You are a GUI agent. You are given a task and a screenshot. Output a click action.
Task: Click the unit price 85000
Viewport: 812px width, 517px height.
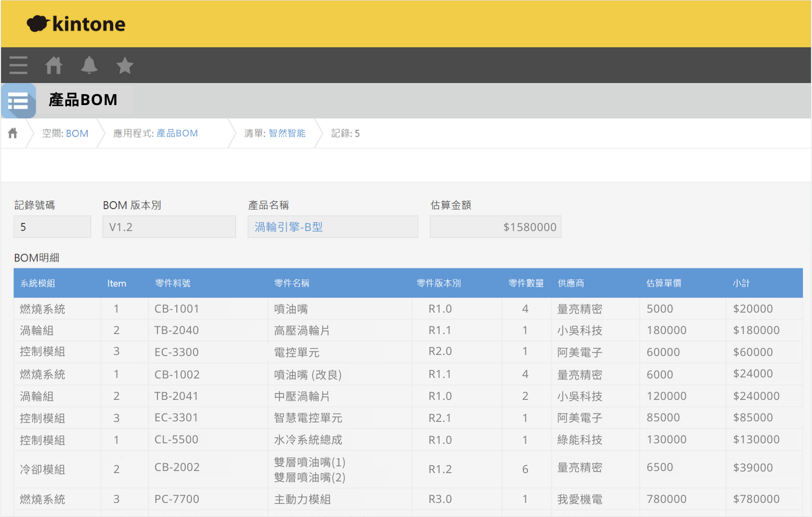pyautogui.click(x=663, y=418)
